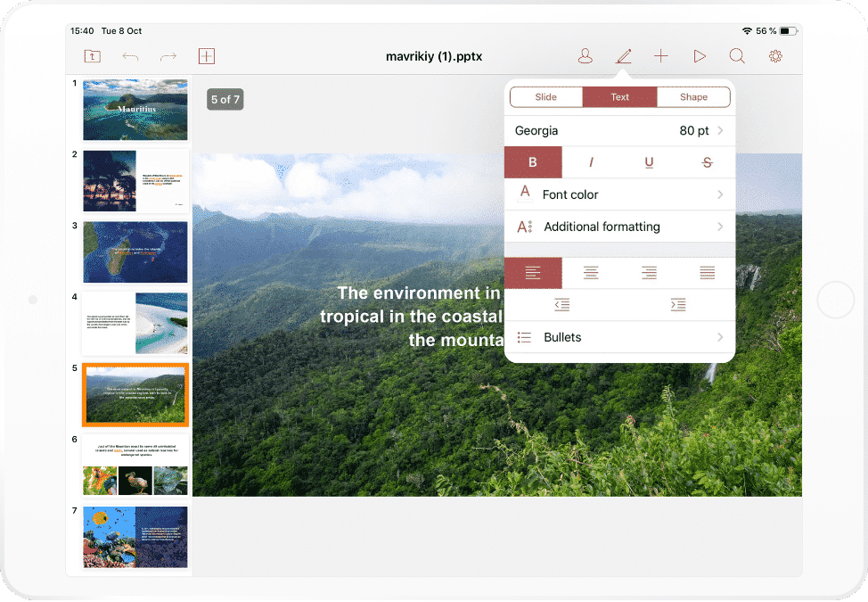The height and width of the screenshot is (602, 868).
Task: Tap the add slide icon
Action: coord(207,55)
